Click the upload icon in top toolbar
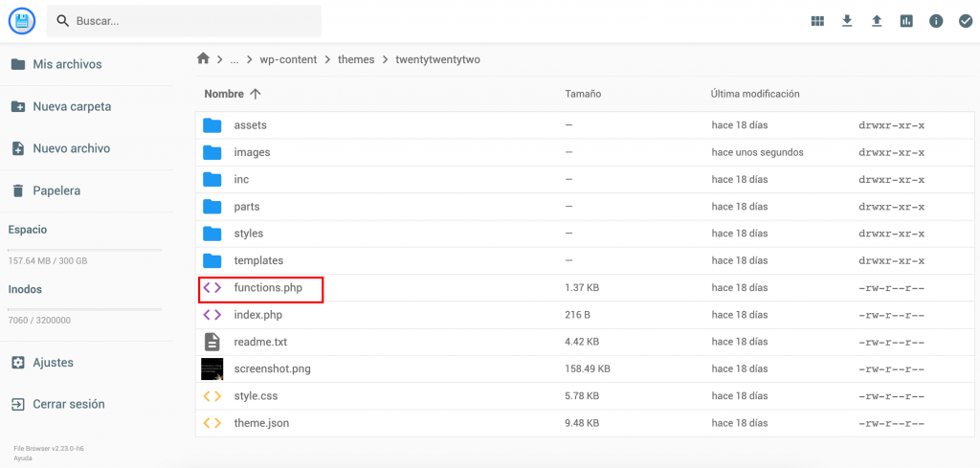Image resolution: width=980 pixels, height=468 pixels. 877,21
